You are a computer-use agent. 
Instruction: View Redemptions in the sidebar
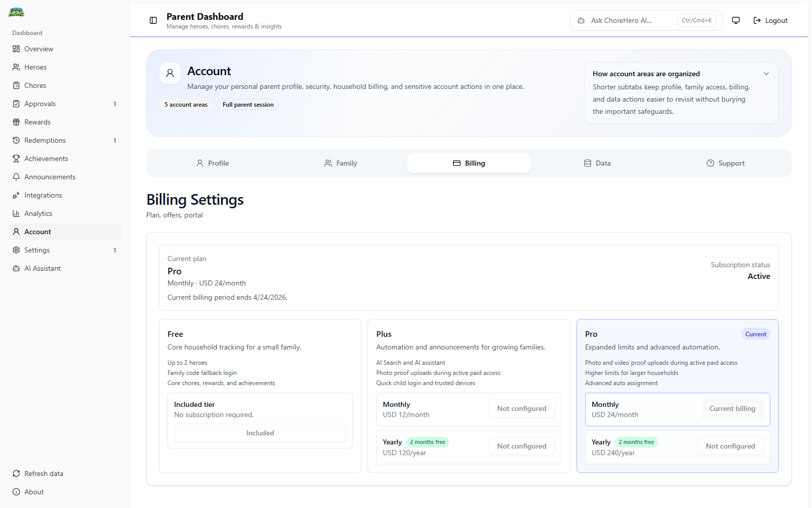tap(45, 140)
